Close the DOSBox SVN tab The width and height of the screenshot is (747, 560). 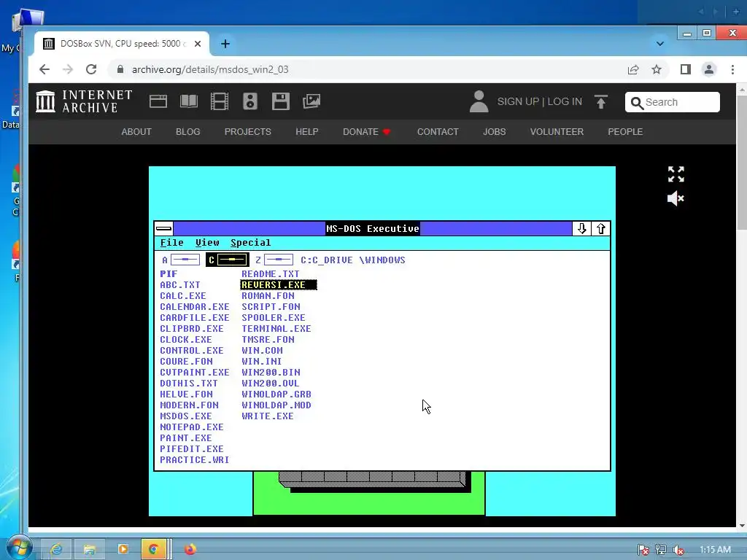(198, 44)
